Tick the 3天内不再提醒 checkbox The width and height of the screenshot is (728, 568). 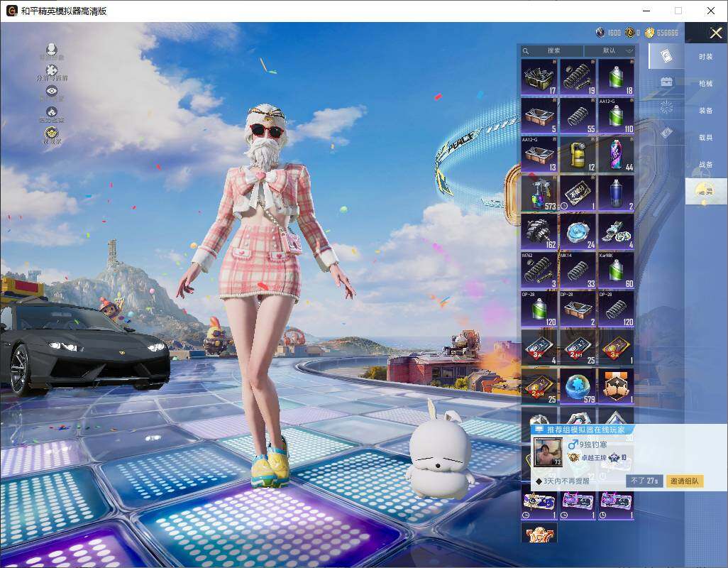coord(538,481)
